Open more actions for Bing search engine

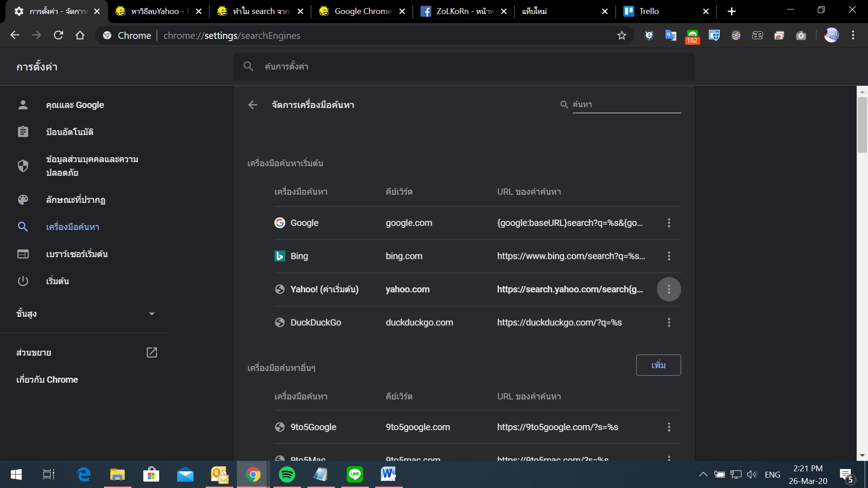669,256
